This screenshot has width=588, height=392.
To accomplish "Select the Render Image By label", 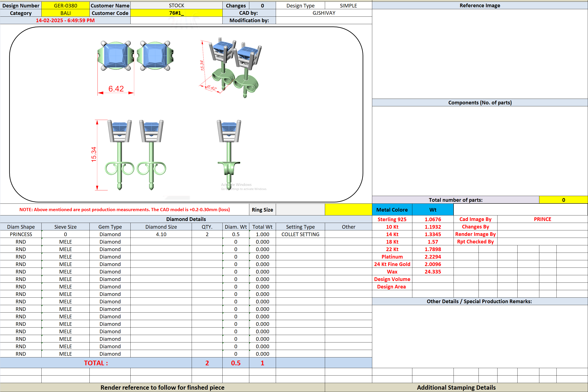I will click(475, 234).
